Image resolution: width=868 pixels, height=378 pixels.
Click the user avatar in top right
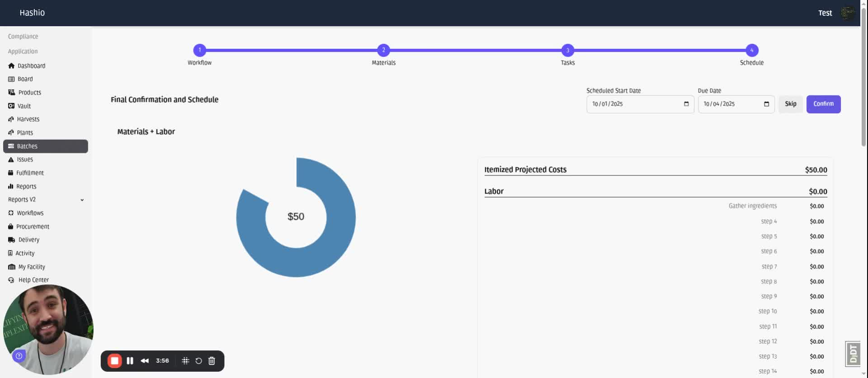tap(848, 13)
